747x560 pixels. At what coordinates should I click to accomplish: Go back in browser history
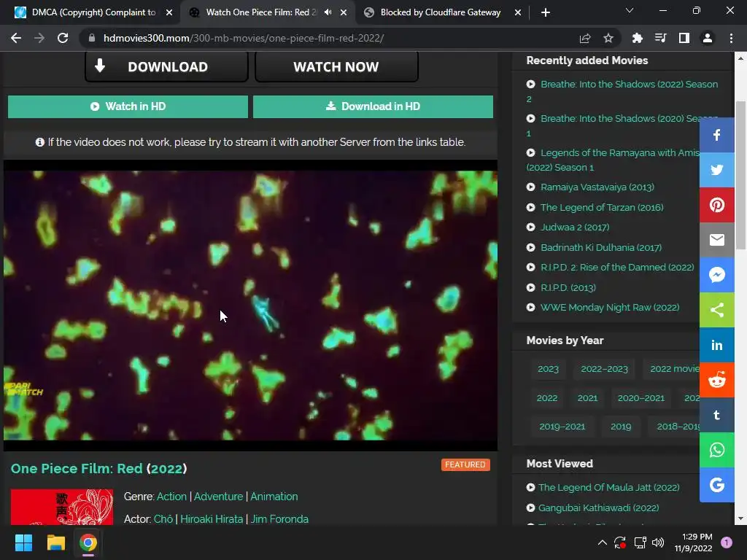pos(16,38)
